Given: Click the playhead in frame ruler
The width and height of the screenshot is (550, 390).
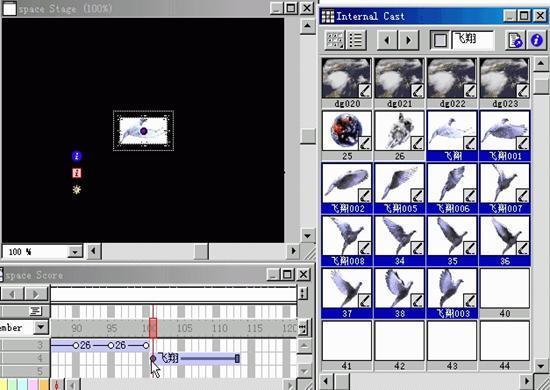Looking at the screenshot, I should (153, 328).
